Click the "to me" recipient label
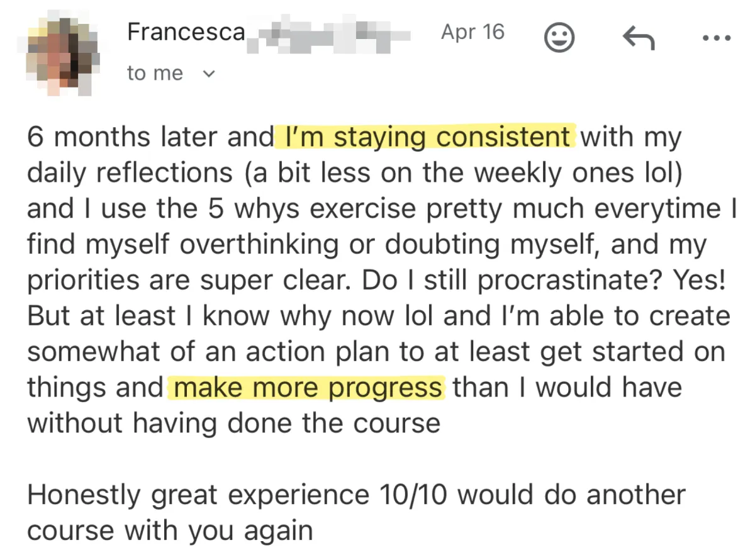Screen dimensions: 755x560 [155, 74]
